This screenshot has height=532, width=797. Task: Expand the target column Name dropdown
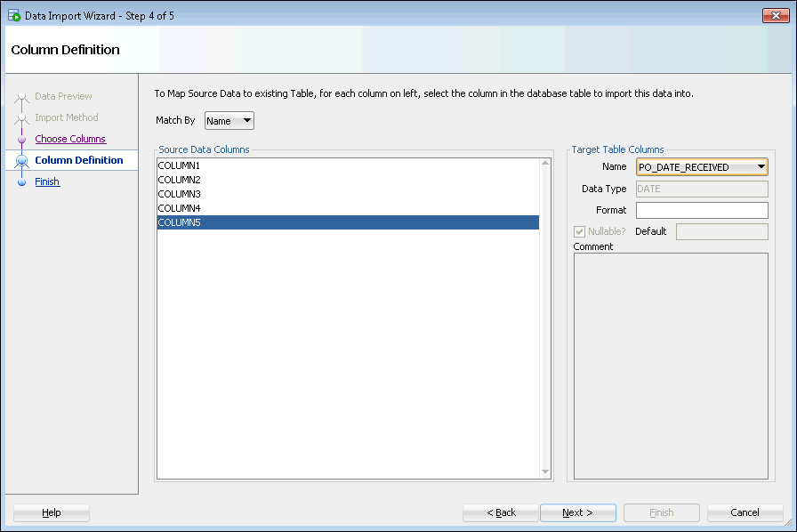[761, 167]
